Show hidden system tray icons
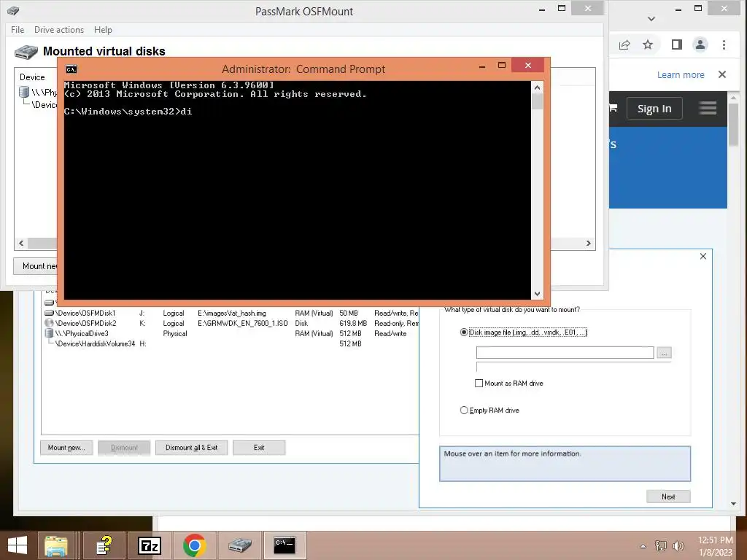 [x=643, y=546]
